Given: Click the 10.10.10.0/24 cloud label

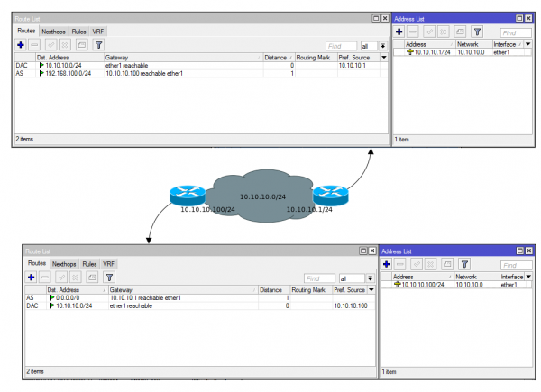Looking at the screenshot, I should (263, 196).
